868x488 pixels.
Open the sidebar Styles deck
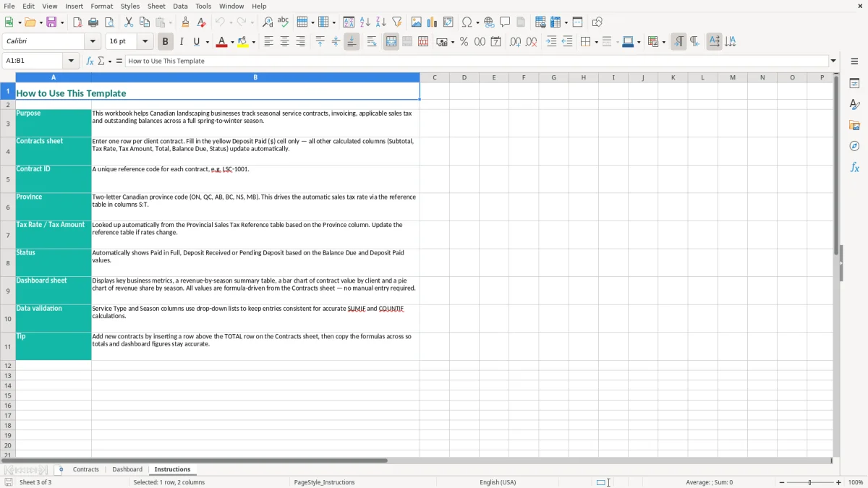point(854,104)
